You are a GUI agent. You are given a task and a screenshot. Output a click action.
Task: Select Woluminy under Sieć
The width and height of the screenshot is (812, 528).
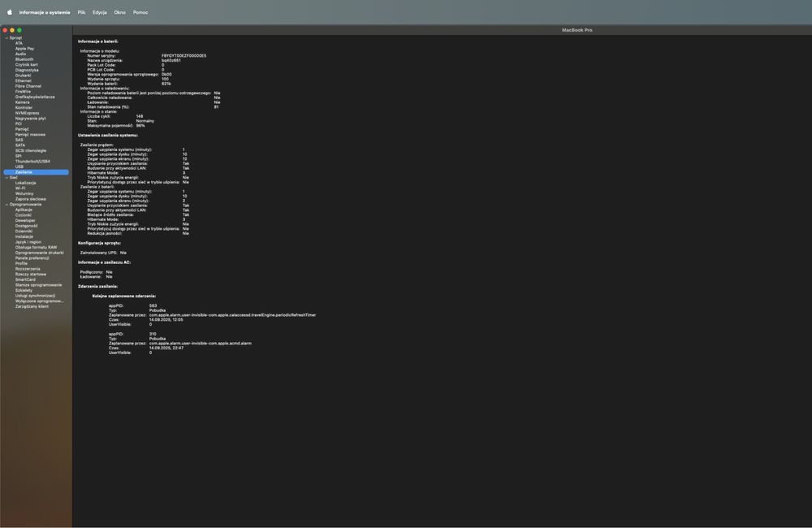[x=24, y=194]
